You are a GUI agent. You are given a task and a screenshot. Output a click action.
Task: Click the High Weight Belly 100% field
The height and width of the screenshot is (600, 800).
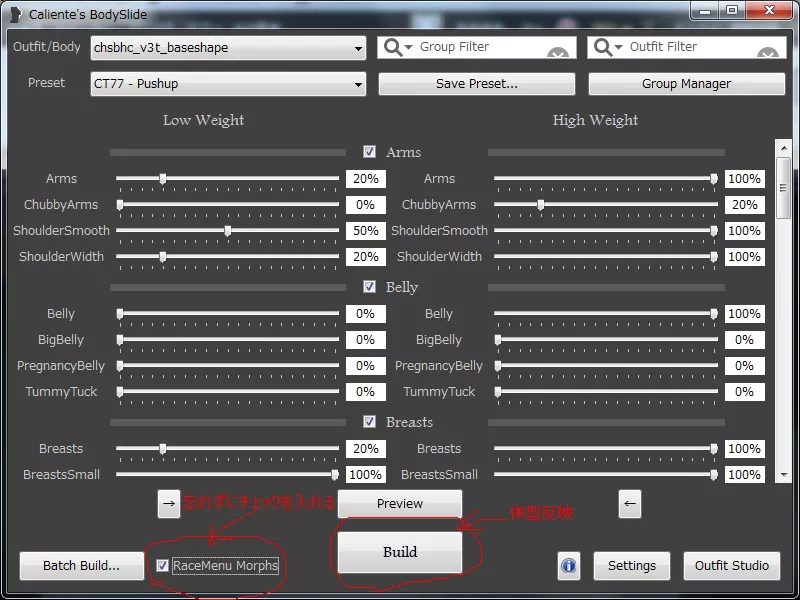point(744,313)
